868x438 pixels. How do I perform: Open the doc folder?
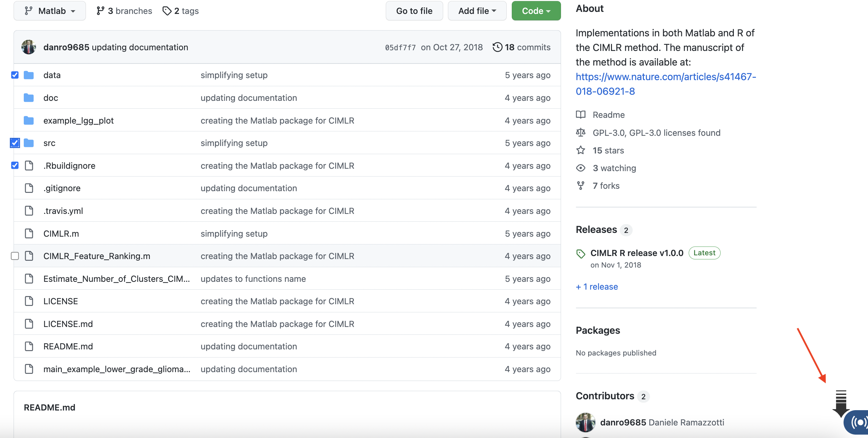coord(51,98)
